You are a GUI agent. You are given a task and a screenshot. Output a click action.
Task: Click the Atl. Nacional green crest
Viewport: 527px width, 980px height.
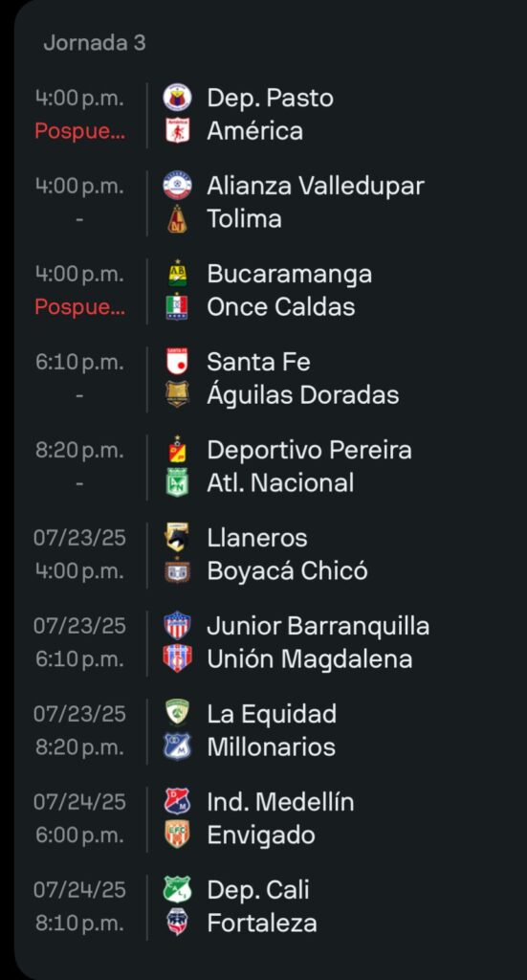click(177, 483)
